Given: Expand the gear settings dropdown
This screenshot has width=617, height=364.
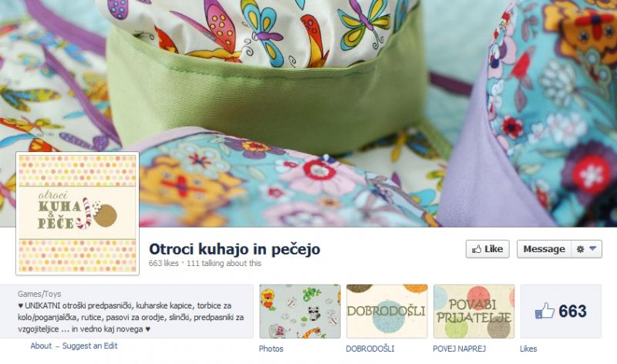Looking at the screenshot, I should [x=586, y=249].
